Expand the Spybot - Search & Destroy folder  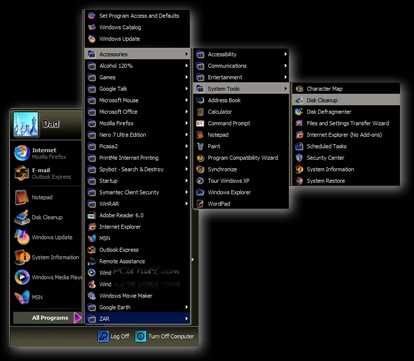(x=138, y=169)
